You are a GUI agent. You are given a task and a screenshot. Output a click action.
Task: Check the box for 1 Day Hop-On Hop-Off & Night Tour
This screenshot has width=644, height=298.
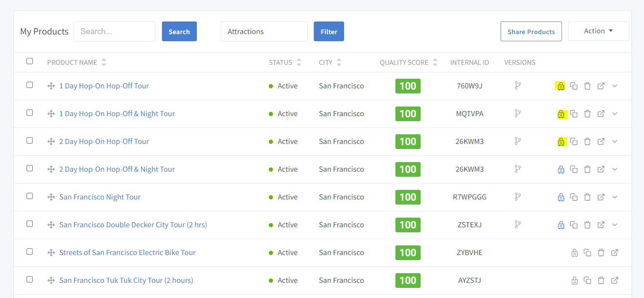[x=29, y=113]
